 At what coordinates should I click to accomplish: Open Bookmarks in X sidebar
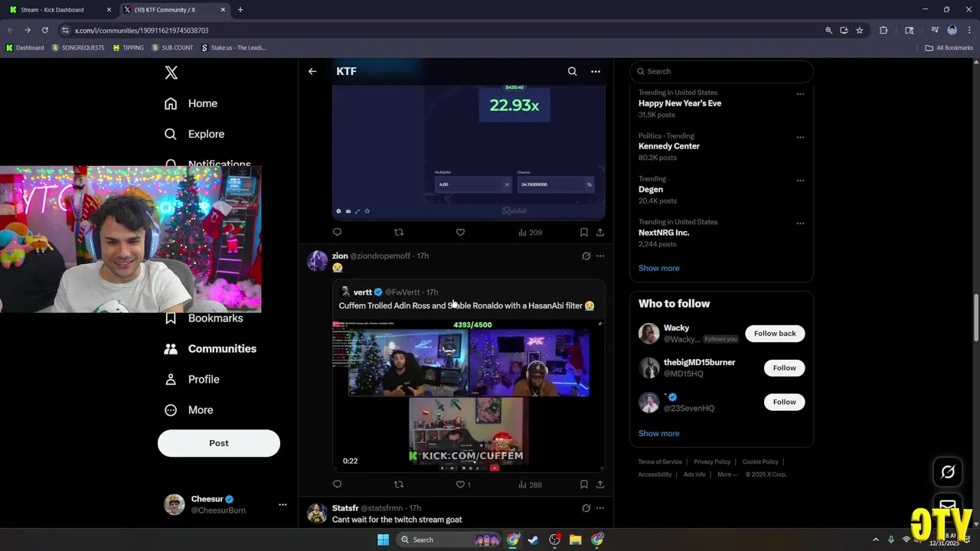point(204,318)
